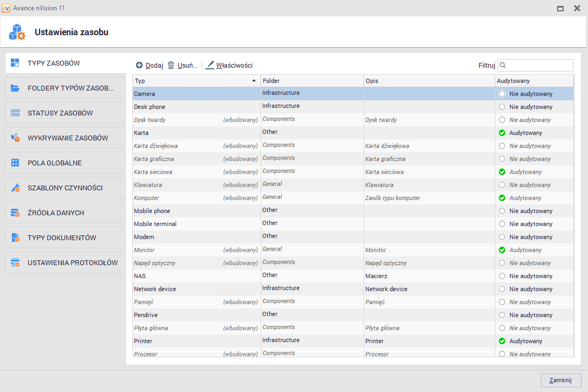Click the Typy zasobów grid icon

(15, 63)
